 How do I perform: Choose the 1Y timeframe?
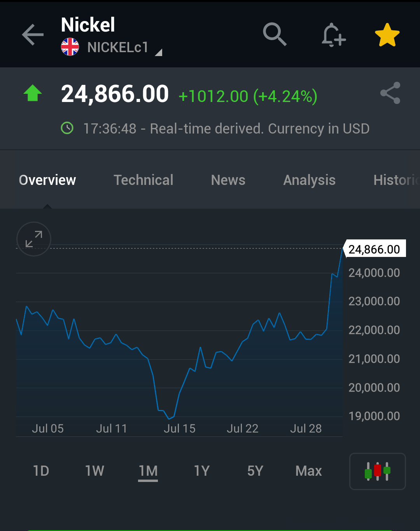tap(202, 471)
